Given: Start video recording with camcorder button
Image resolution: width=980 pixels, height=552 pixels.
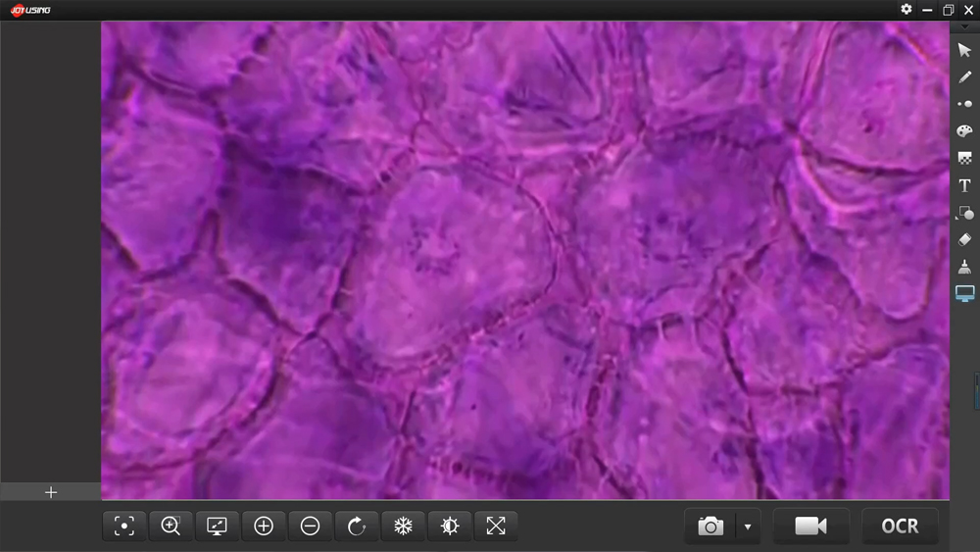Looking at the screenshot, I should pos(810,527).
